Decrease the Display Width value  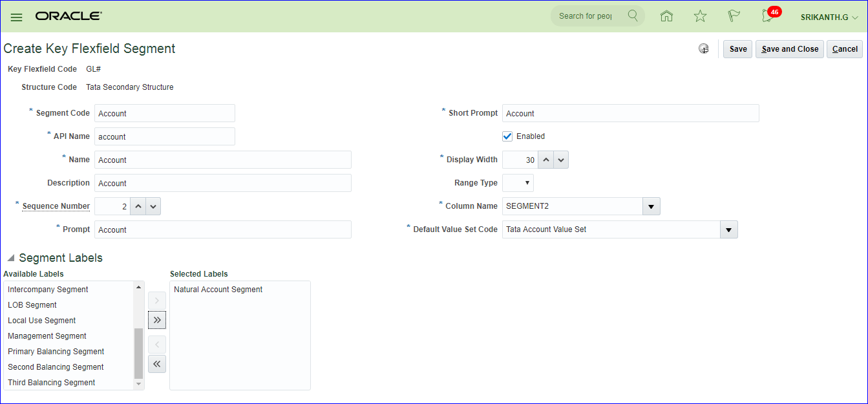coord(560,160)
